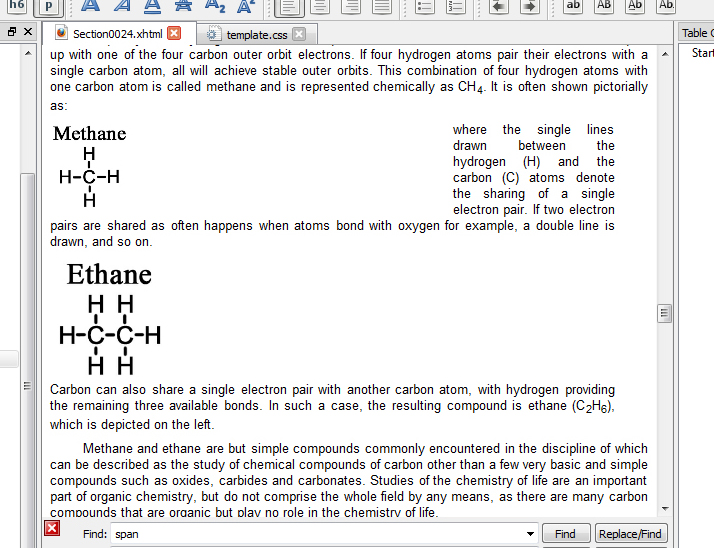This screenshot has height=548, width=714.
Task: Click the left panel scrollbar thumb
Action: pos(27,360)
